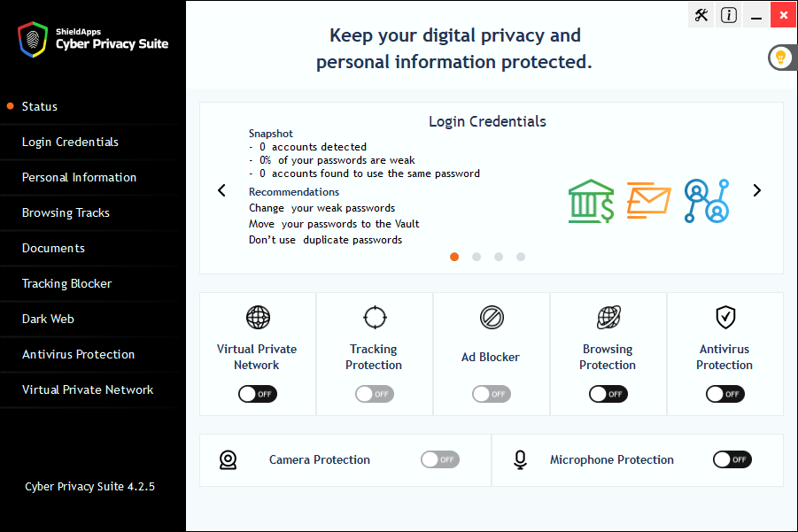Select the first orange carousel dot
Screen dimensions: 798x532
[x=454, y=257]
